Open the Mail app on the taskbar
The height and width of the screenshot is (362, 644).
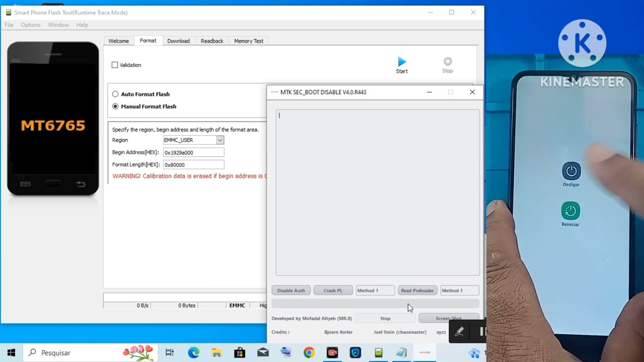coord(263,353)
